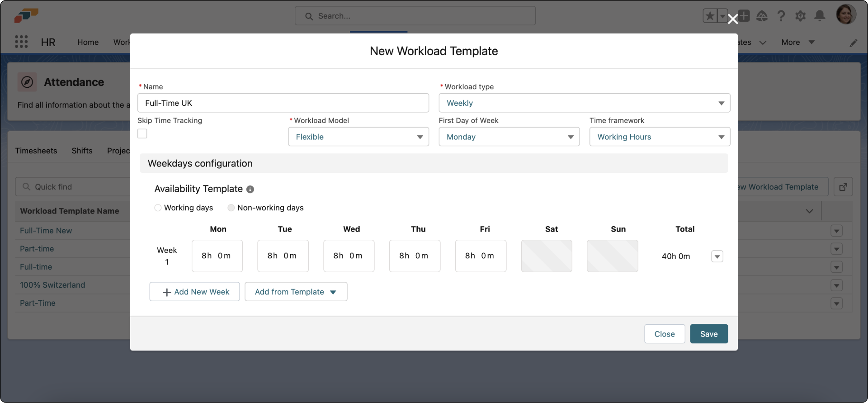The height and width of the screenshot is (403, 868).
Task: Open the Full-Time New template link
Action: click(46, 231)
